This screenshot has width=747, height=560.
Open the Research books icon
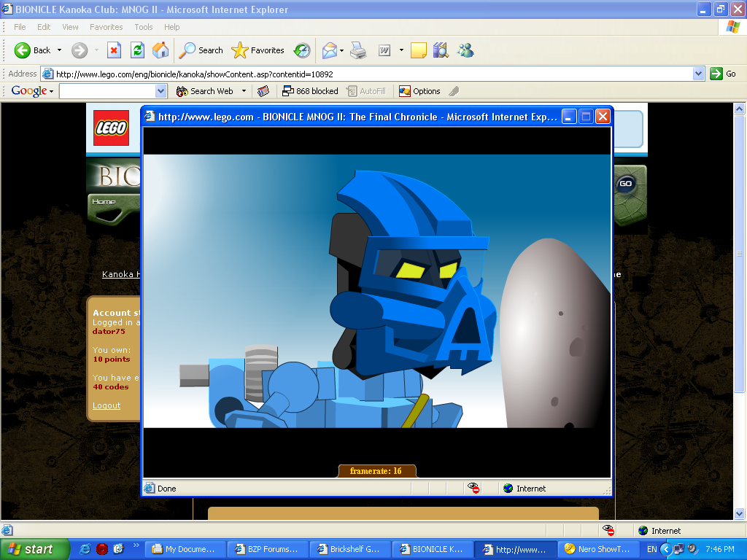[441, 50]
